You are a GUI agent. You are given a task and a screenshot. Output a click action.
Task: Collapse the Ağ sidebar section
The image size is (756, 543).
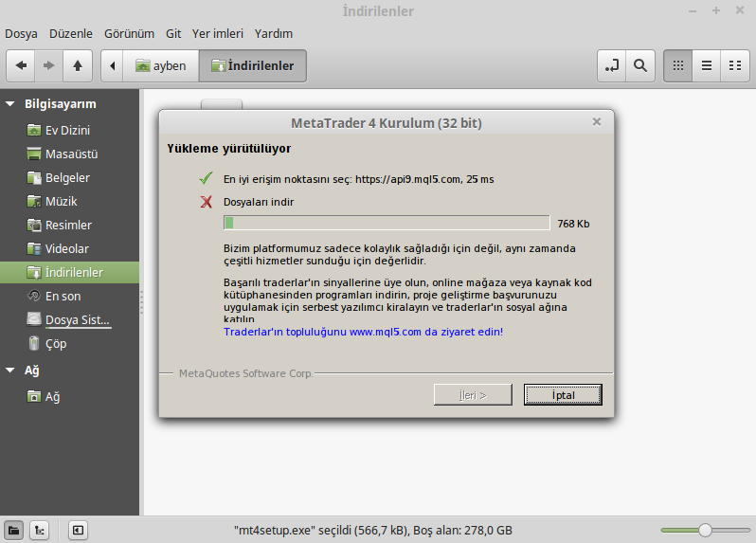click(x=10, y=371)
